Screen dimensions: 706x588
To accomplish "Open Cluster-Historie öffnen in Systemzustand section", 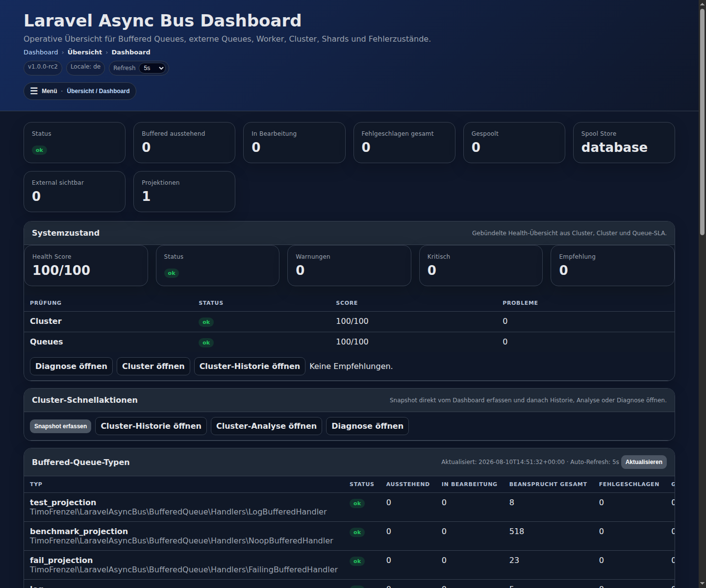I will [x=250, y=367].
